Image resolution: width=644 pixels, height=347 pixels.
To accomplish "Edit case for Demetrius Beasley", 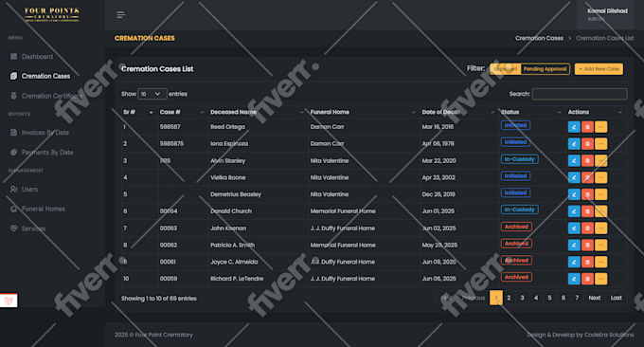I will click(x=574, y=194).
